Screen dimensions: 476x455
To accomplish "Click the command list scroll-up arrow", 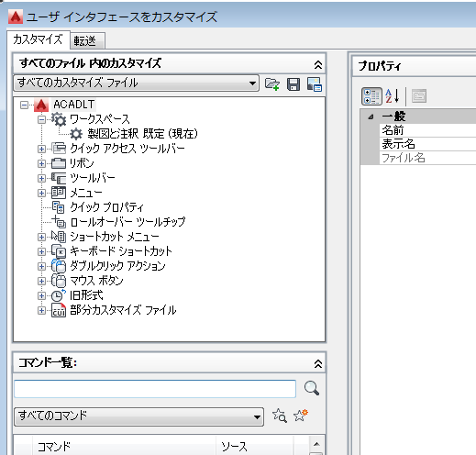I will 316,444.
